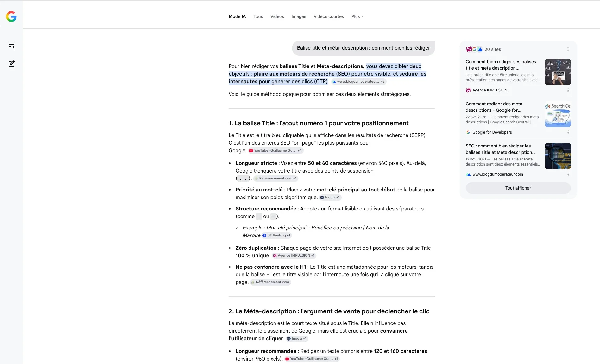The image size is (600, 364).
Task: Click the '20 sites' label
Action: pyautogui.click(x=493, y=49)
